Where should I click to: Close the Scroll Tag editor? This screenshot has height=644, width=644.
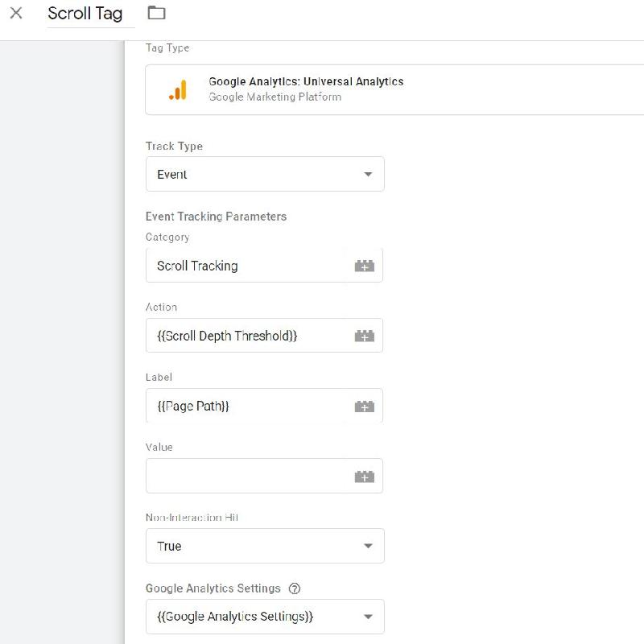(x=16, y=14)
